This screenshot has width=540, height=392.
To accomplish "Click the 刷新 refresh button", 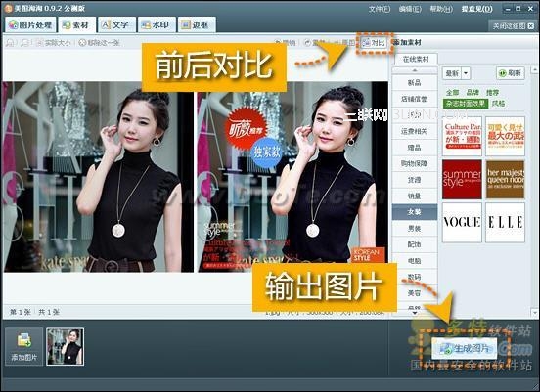I will 510,73.
